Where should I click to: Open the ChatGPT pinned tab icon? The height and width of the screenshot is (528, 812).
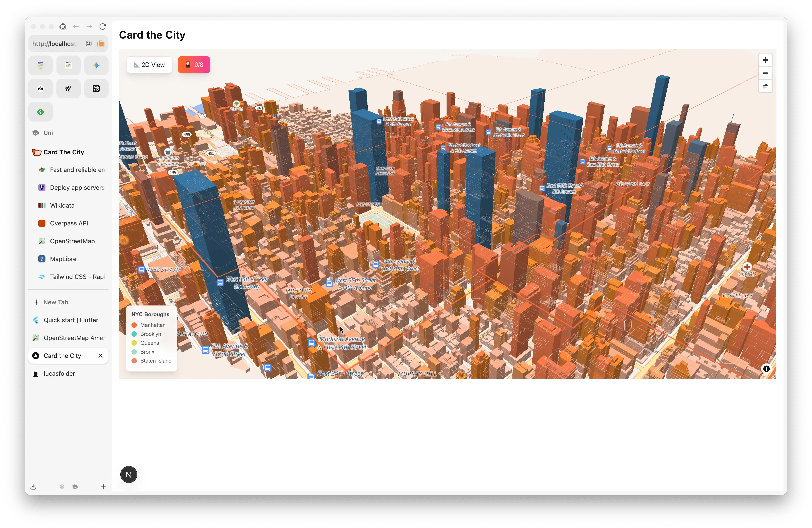68,89
